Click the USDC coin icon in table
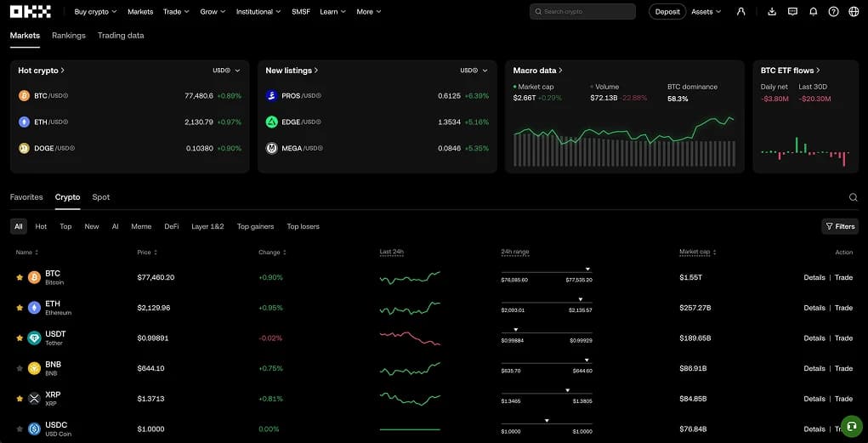Viewport: 868px width, 443px height. (34, 429)
